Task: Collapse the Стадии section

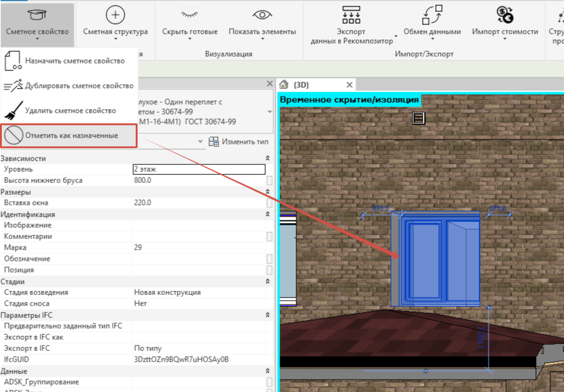Action: pyautogui.click(x=268, y=281)
